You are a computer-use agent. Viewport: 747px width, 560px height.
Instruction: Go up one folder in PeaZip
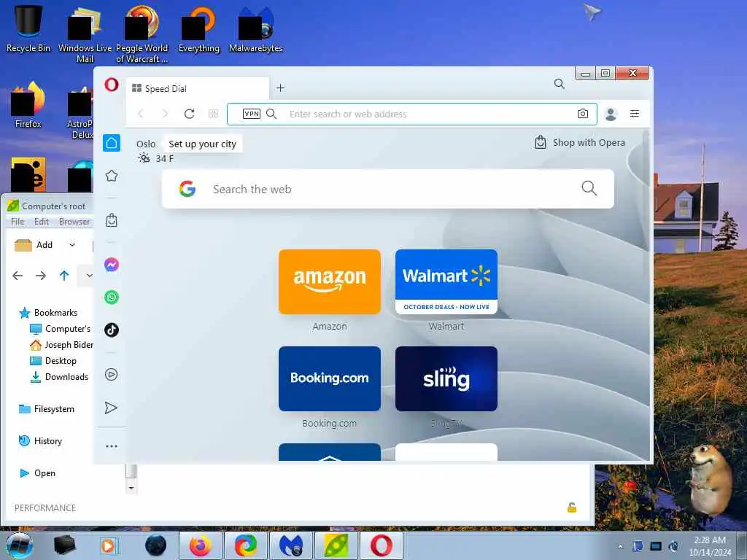64,275
